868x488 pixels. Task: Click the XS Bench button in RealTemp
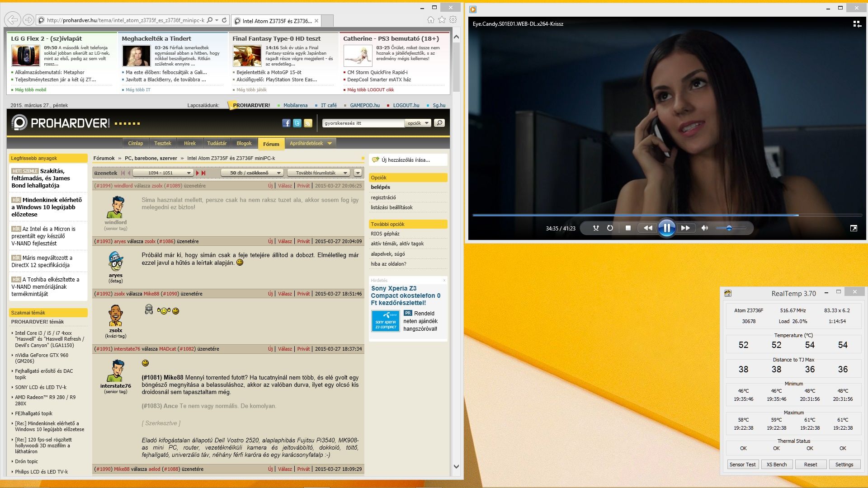point(777,465)
